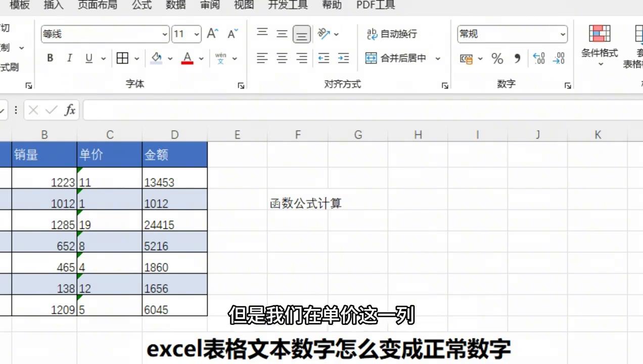This screenshot has width=643, height=364.
Task: Toggle bold formatting
Action: click(x=50, y=58)
